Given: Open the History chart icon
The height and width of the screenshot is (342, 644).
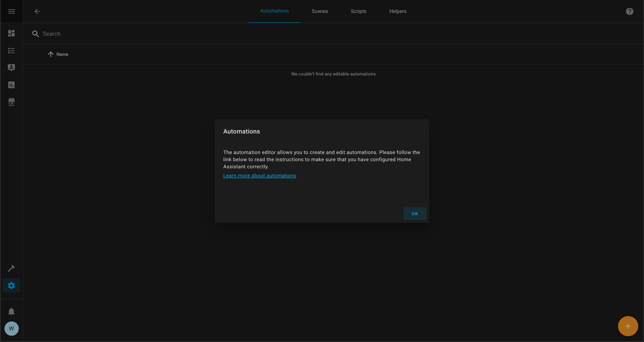Looking at the screenshot, I should 11,85.
